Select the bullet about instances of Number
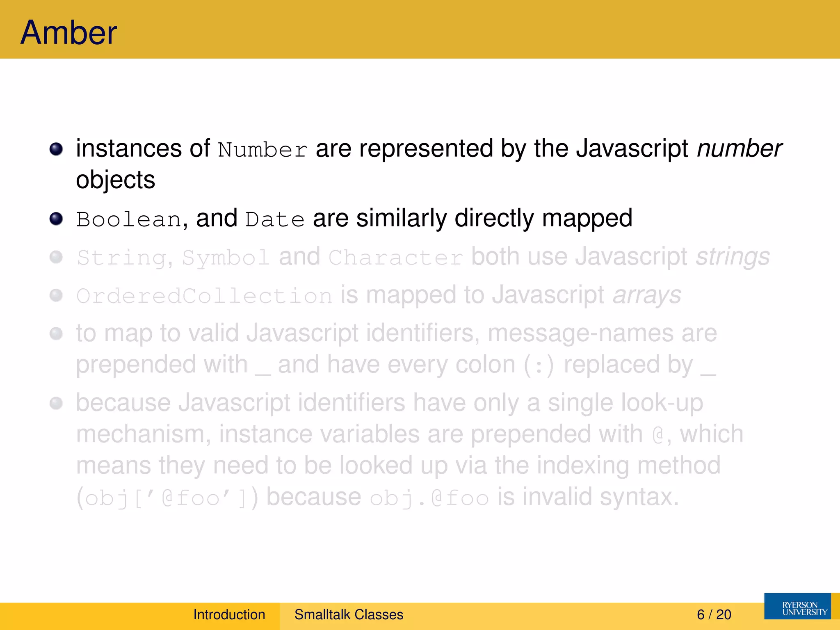Viewport: 840px width, 630px height. click(x=429, y=164)
